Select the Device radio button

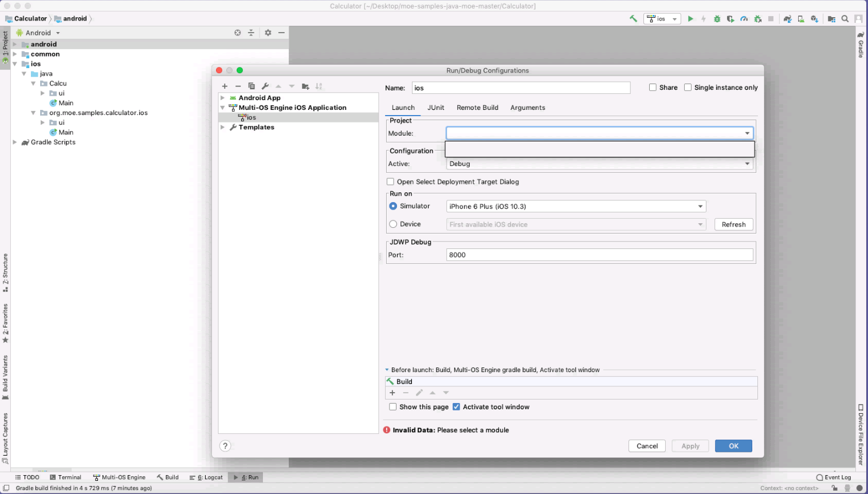[x=393, y=224]
